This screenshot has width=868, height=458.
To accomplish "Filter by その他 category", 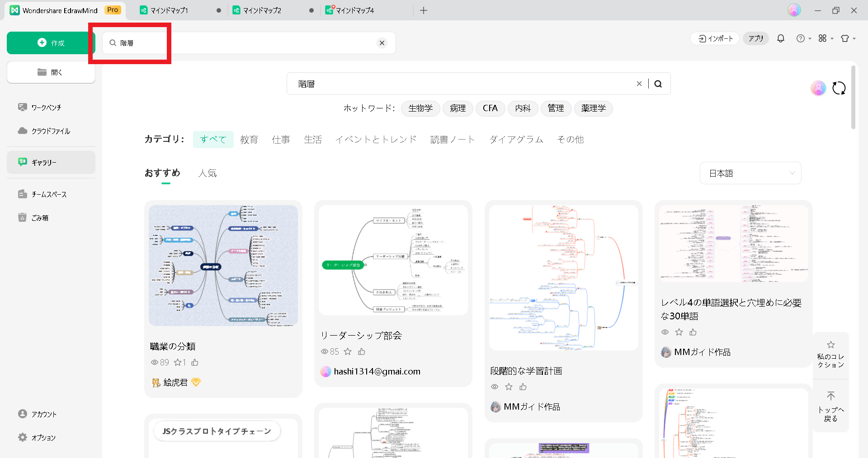I will [x=571, y=140].
